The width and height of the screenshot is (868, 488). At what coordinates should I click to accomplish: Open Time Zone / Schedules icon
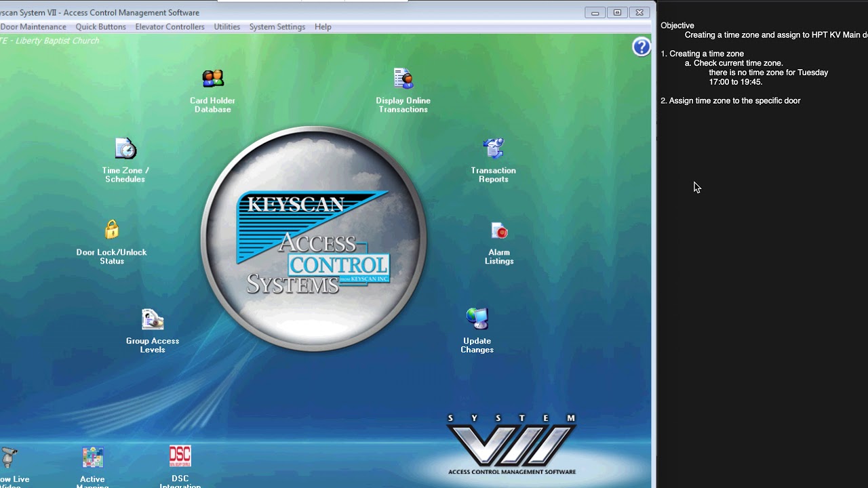point(125,148)
